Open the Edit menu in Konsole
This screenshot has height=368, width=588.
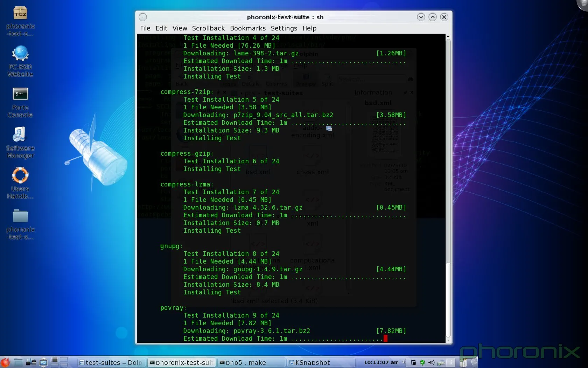[x=161, y=28]
